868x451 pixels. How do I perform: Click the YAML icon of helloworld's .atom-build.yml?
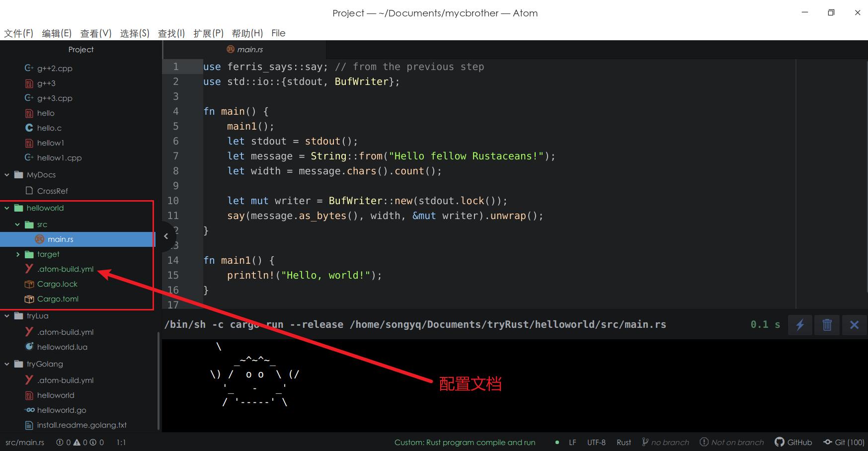click(x=29, y=269)
